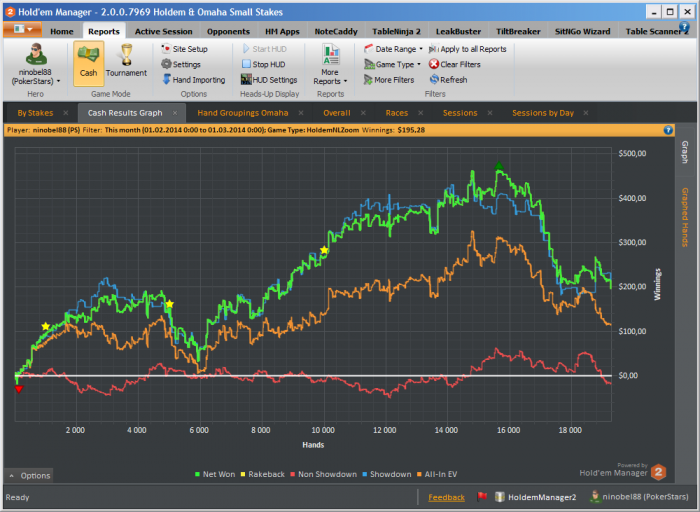Image resolution: width=700 pixels, height=512 pixels.
Task: Toggle the Non Showdown legend series
Action: (x=323, y=474)
